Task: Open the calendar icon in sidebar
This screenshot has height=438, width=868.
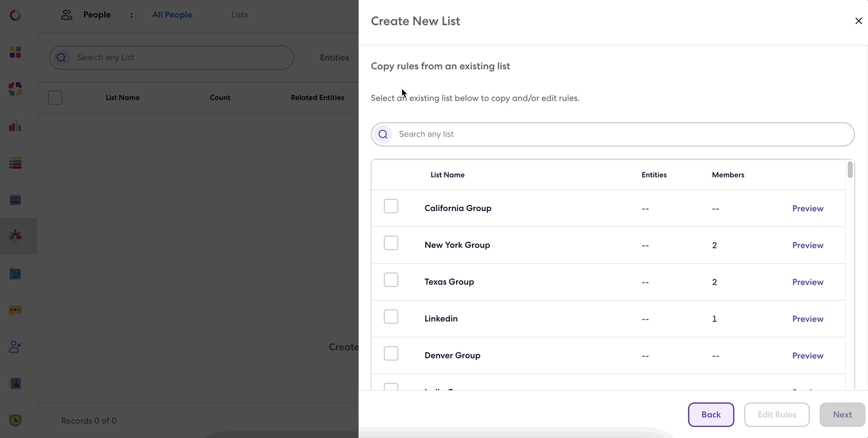Action: tap(15, 199)
